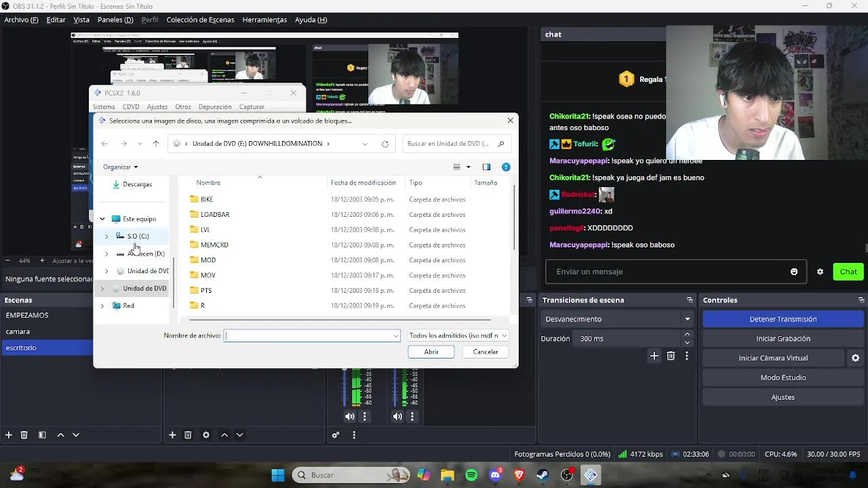Viewport: 868px width, 488px height.
Task: Open Steam from the taskbar
Action: coord(542,475)
